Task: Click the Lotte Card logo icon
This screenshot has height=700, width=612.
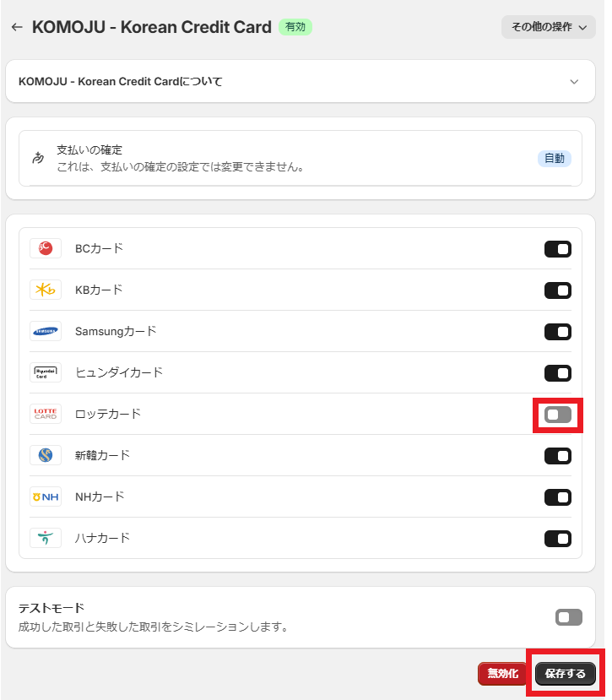Action: (x=46, y=414)
